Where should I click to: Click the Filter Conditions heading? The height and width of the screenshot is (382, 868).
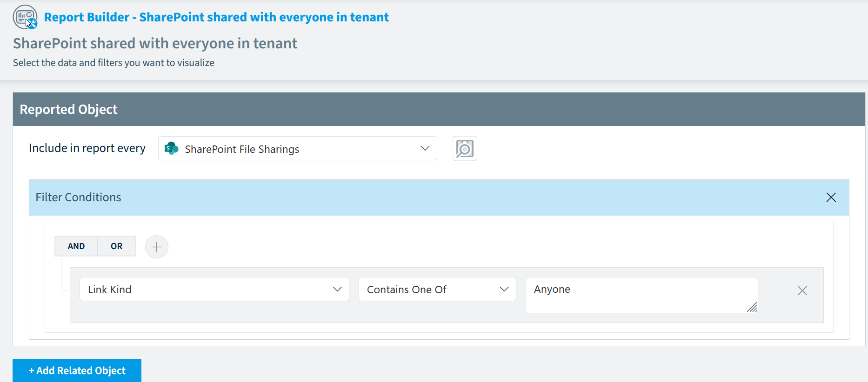78,197
